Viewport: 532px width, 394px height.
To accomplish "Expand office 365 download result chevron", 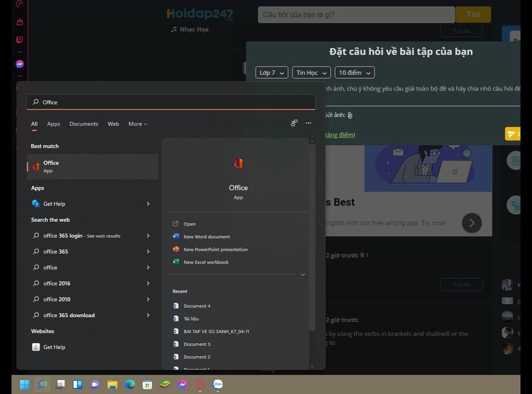I will pos(148,315).
